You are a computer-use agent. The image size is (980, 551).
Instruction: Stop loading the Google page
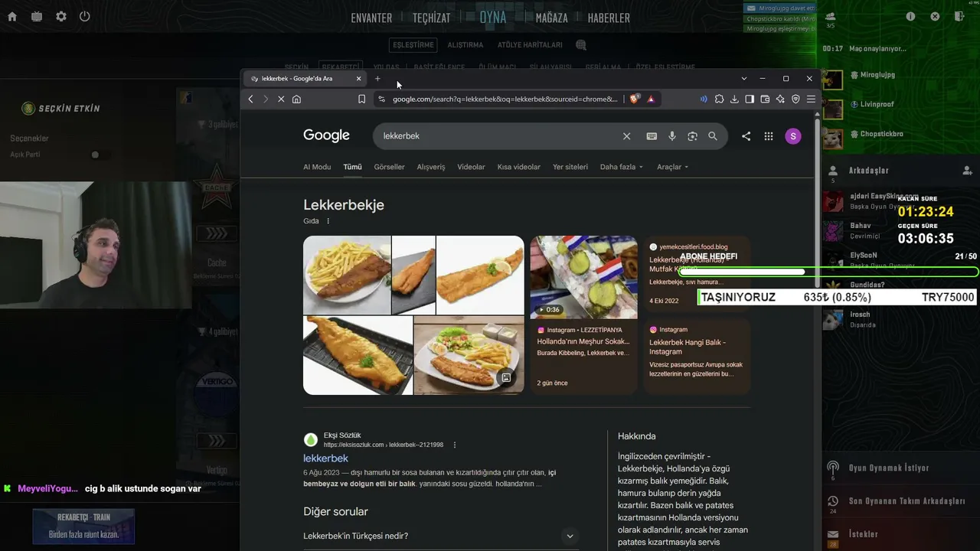tap(281, 99)
